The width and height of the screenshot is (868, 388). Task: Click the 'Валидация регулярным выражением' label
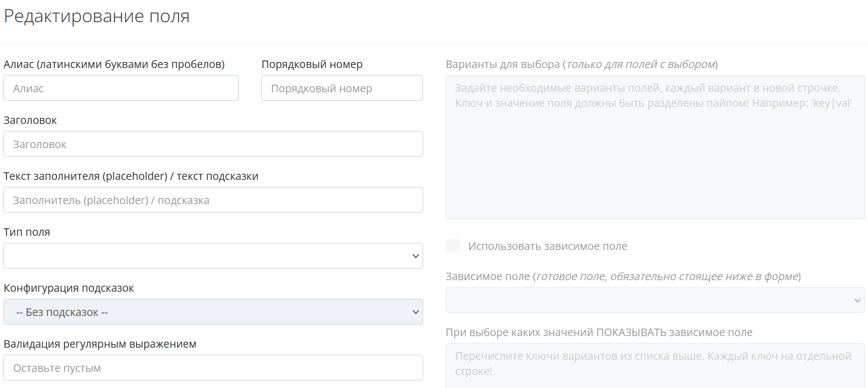click(x=100, y=344)
